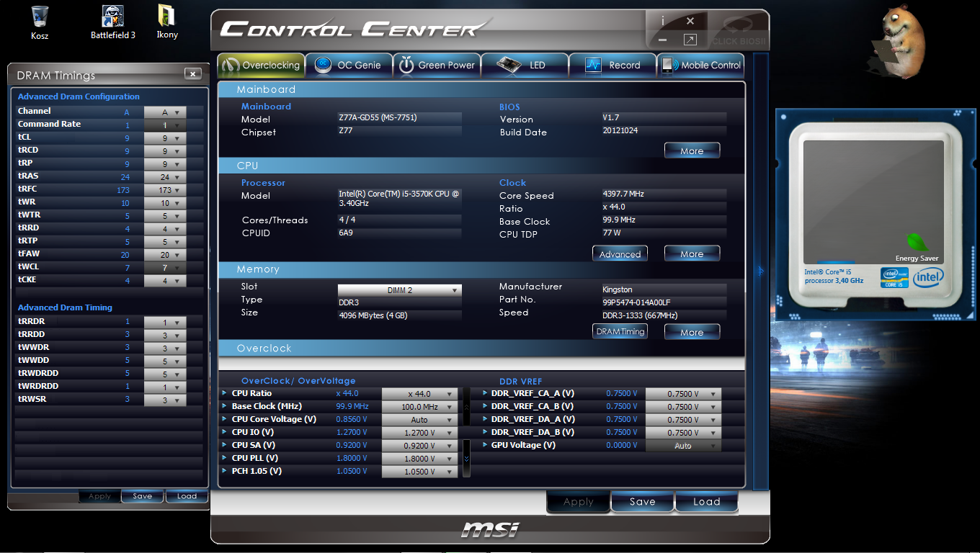
Task: Click Load in the Control Center window
Action: tap(706, 502)
